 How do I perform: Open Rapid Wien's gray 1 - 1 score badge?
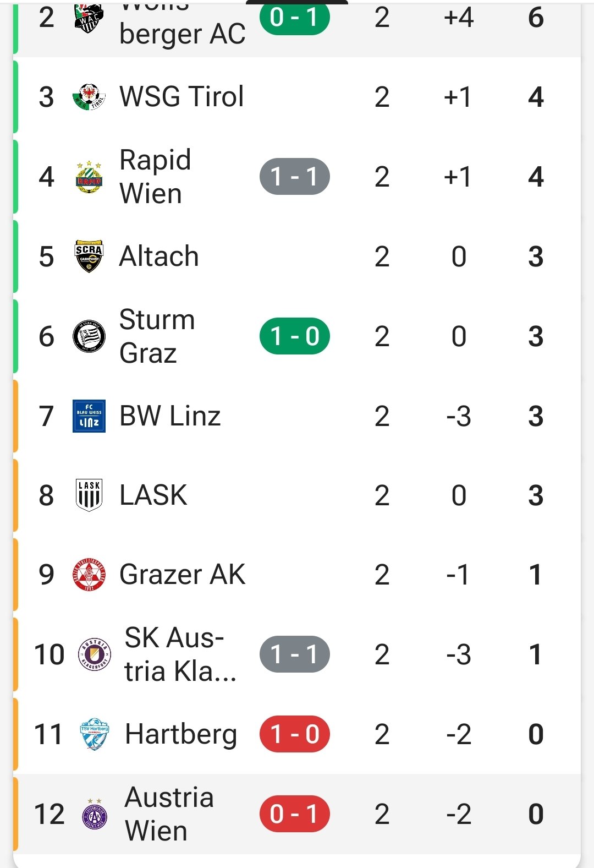point(295,177)
